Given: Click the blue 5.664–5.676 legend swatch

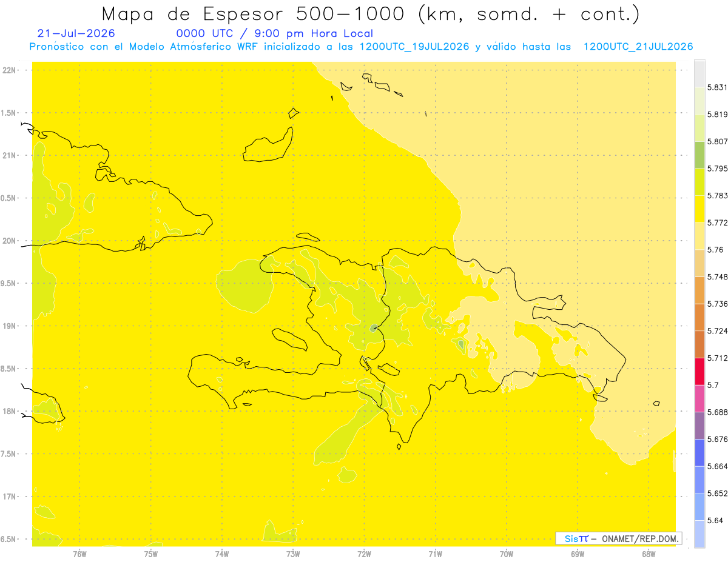Looking at the screenshot, I should (x=699, y=452).
